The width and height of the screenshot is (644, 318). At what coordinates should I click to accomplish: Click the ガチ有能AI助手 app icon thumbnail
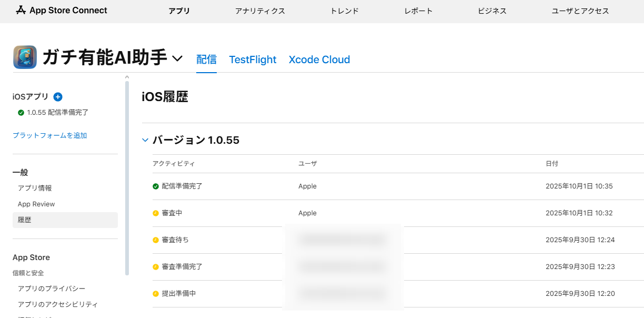point(25,57)
